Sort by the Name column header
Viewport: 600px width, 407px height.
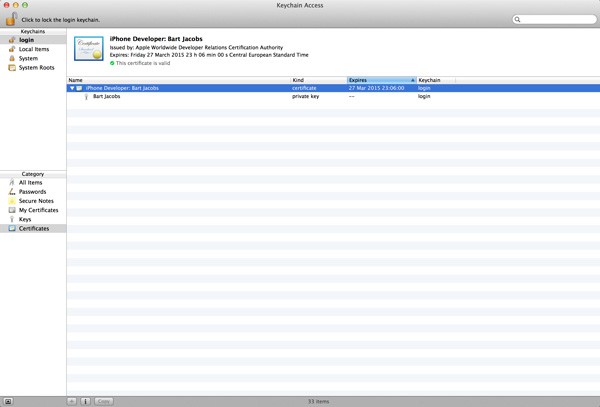click(x=179, y=80)
